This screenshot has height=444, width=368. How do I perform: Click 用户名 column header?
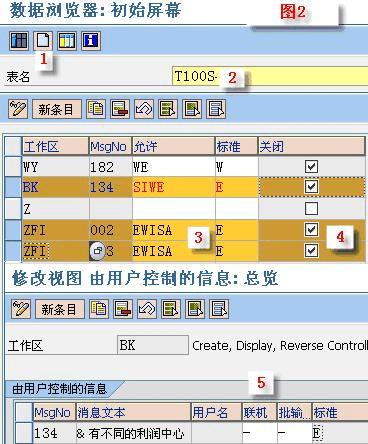click(x=216, y=412)
